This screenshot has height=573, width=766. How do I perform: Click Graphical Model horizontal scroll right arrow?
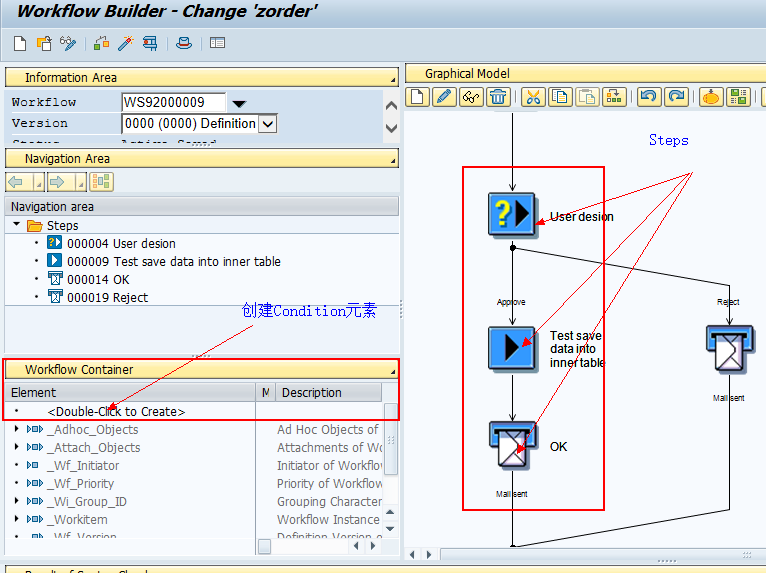point(429,554)
